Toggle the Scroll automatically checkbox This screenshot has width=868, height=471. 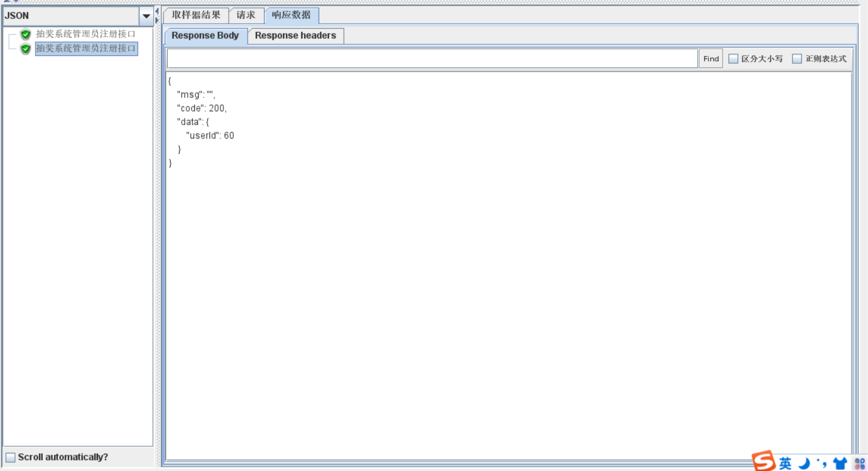coord(10,457)
